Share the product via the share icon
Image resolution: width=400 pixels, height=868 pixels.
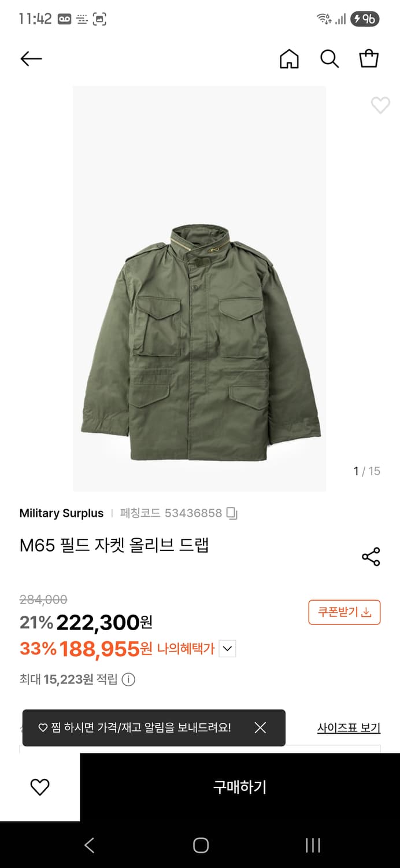coord(371,556)
